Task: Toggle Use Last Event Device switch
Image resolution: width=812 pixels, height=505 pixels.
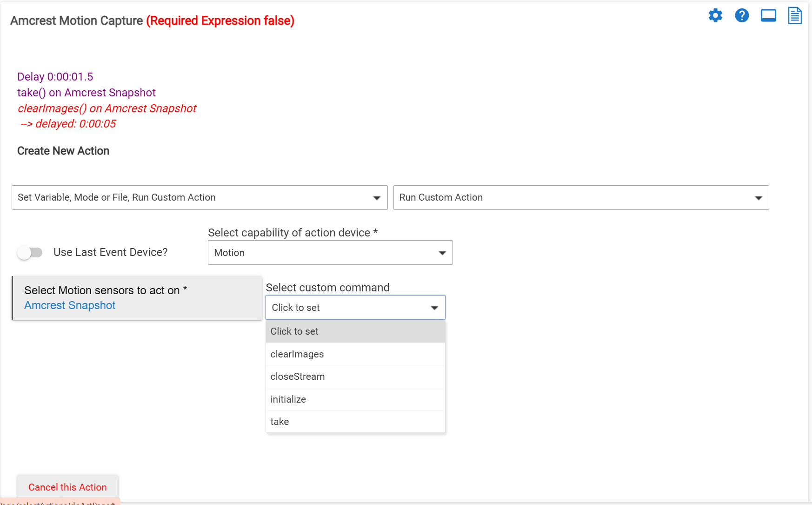Action: pos(30,252)
